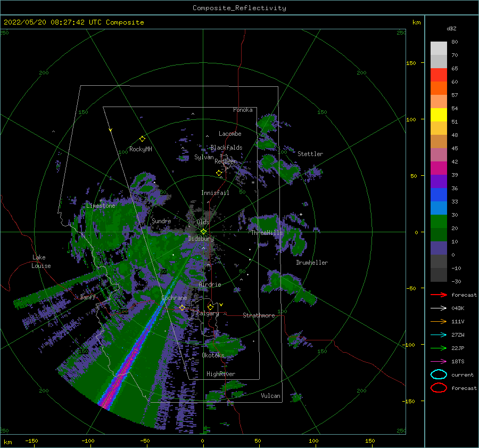Screen dimensions: 479x448
Task: Click the magenta swatch between 39 and 42 dBZ
Action: 439,168
